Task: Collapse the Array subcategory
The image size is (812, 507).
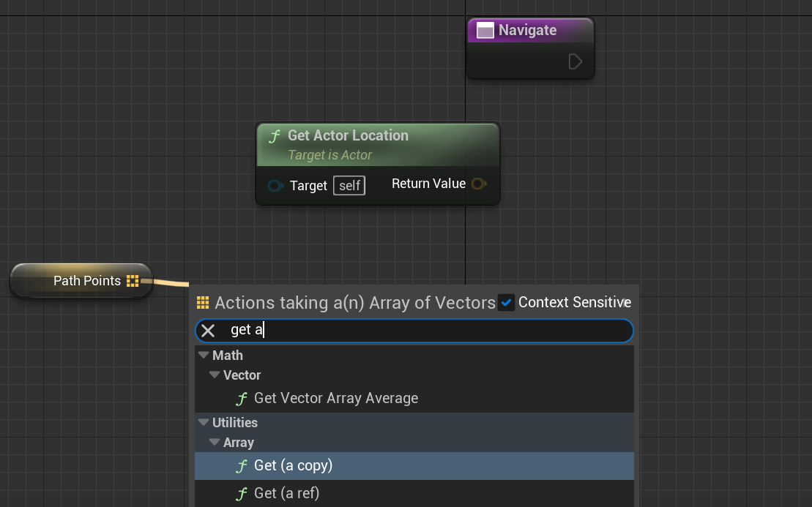Action: point(214,443)
